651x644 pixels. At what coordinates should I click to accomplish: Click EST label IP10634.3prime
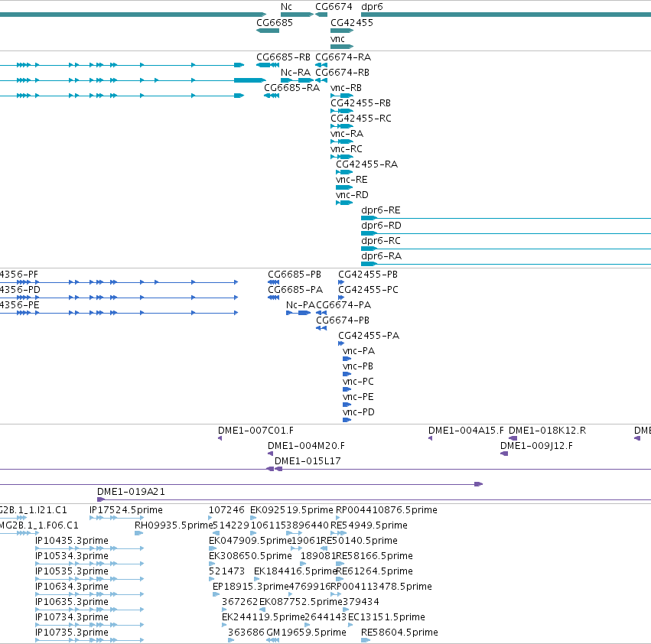coord(72,587)
